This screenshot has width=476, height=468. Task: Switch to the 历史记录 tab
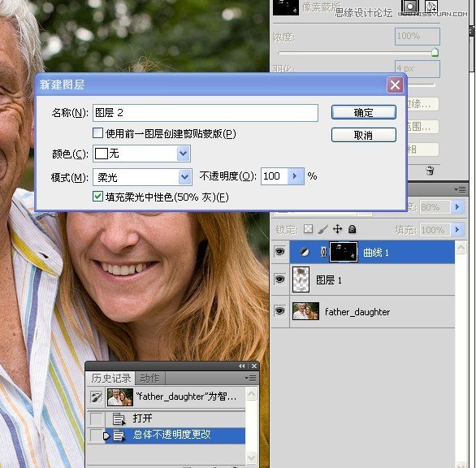pyautogui.click(x=110, y=379)
